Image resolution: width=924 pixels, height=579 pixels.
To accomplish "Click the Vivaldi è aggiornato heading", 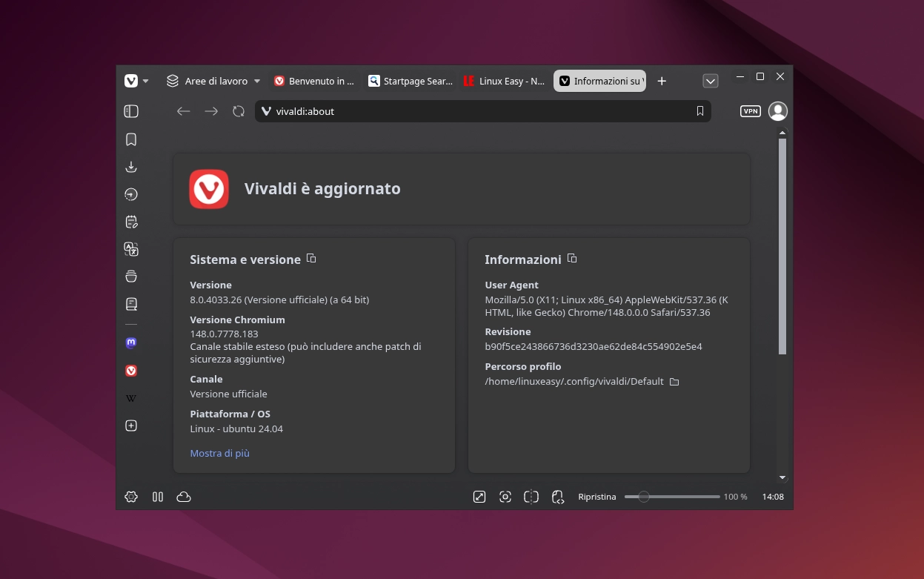I will click(x=322, y=188).
